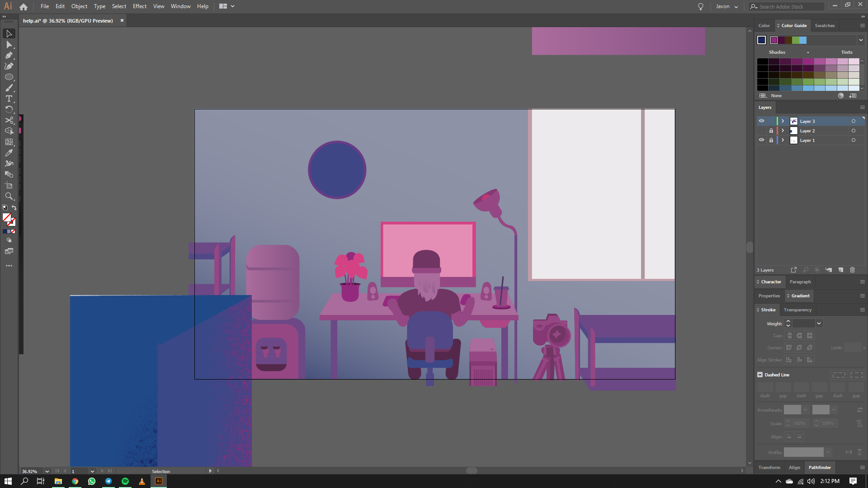Change the screen mode
868x488 pixels.
(x=9, y=251)
